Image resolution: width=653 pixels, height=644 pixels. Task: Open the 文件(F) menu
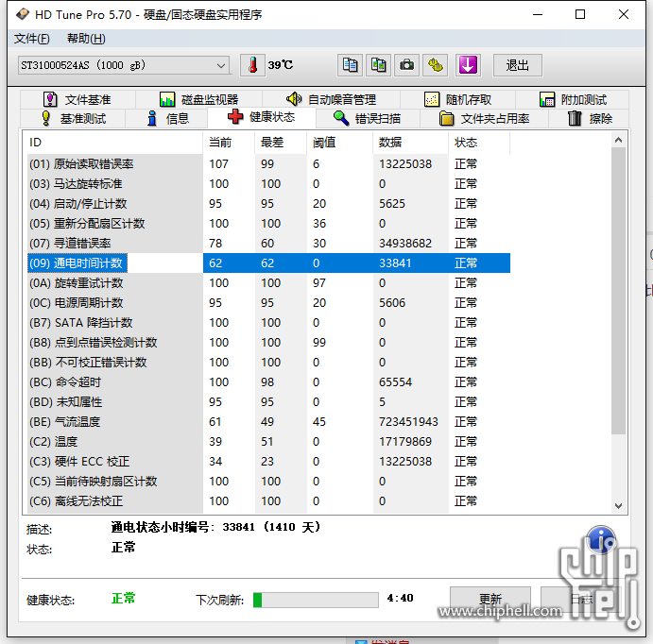(x=31, y=39)
